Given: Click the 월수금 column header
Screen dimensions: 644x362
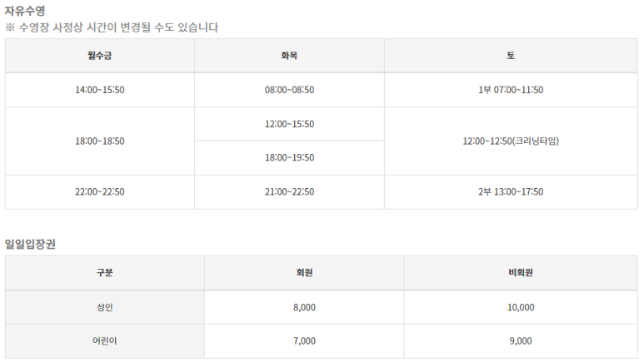Looking at the screenshot, I should coord(100,56).
